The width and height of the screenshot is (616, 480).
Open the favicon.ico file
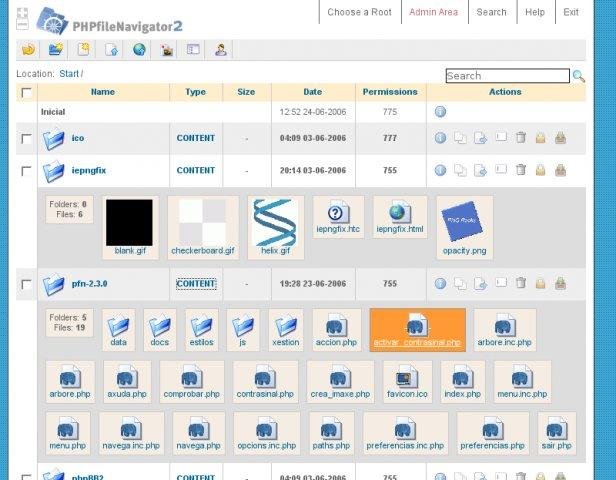407,382
